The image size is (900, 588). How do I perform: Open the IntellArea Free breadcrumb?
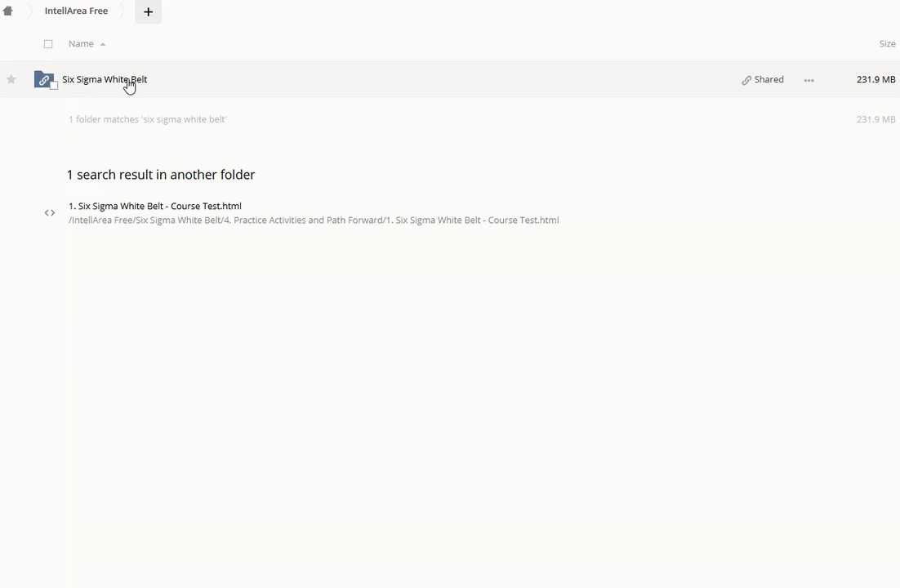tap(76, 11)
